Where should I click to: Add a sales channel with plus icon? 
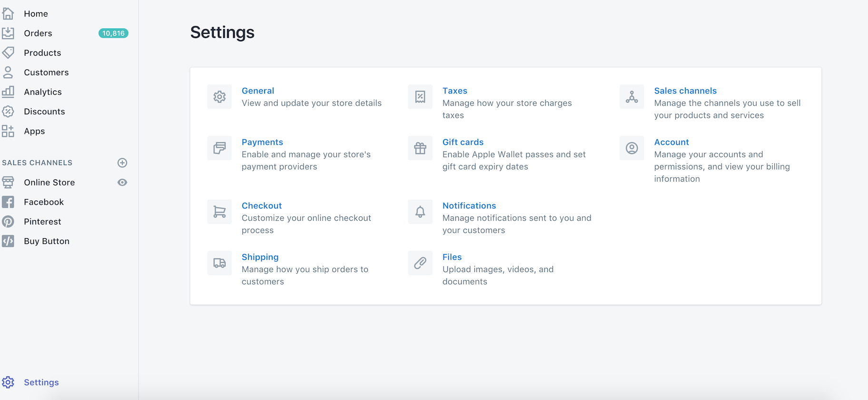click(x=122, y=163)
